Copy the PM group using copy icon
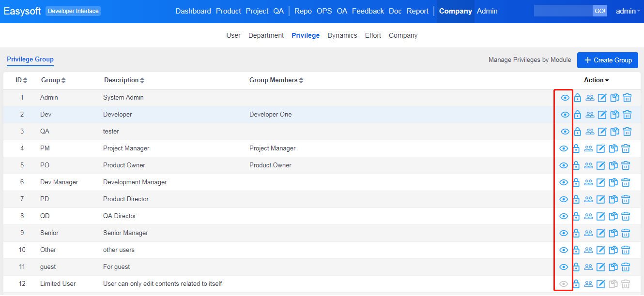Viewport: 644px width, 296px height. tap(613, 148)
